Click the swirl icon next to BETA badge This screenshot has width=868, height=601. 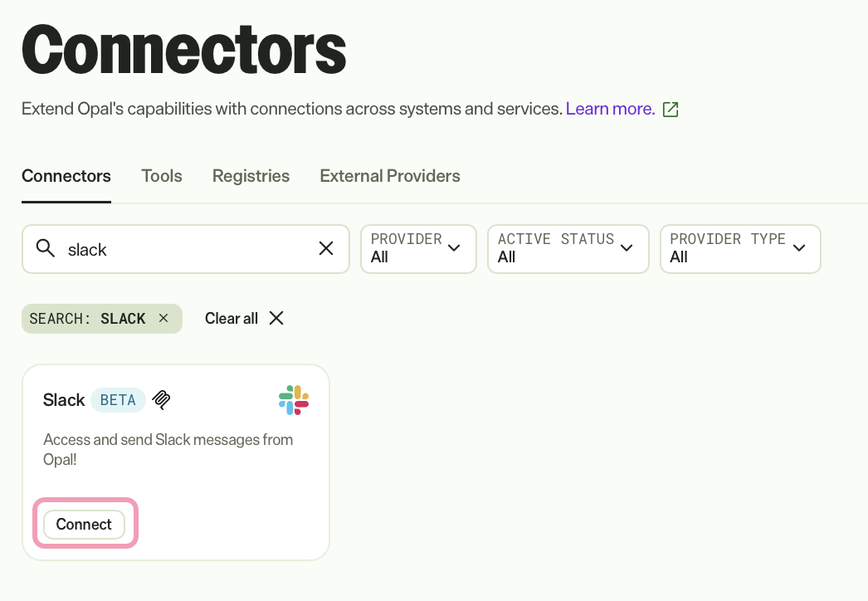(161, 399)
